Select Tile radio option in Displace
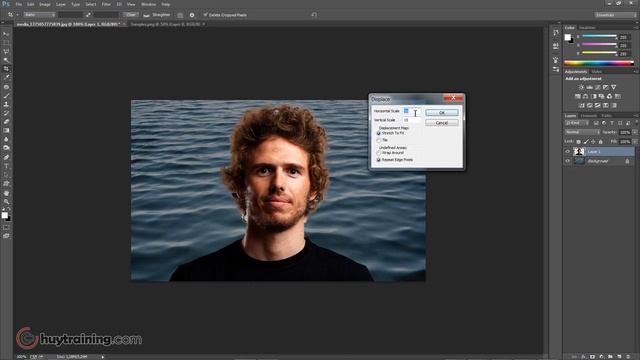The image size is (640, 360). (378, 140)
